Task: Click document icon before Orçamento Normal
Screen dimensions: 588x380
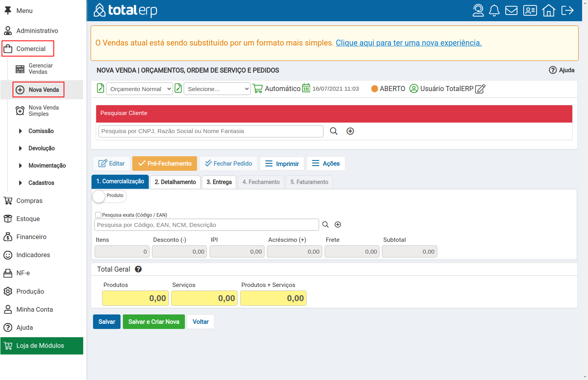Action: (100, 88)
